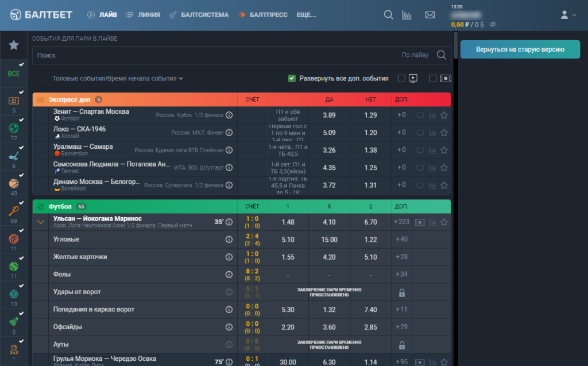Add Локо — СКА-1946 to favorites star
The width and height of the screenshot is (588, 366).
(x=444, y=133)
